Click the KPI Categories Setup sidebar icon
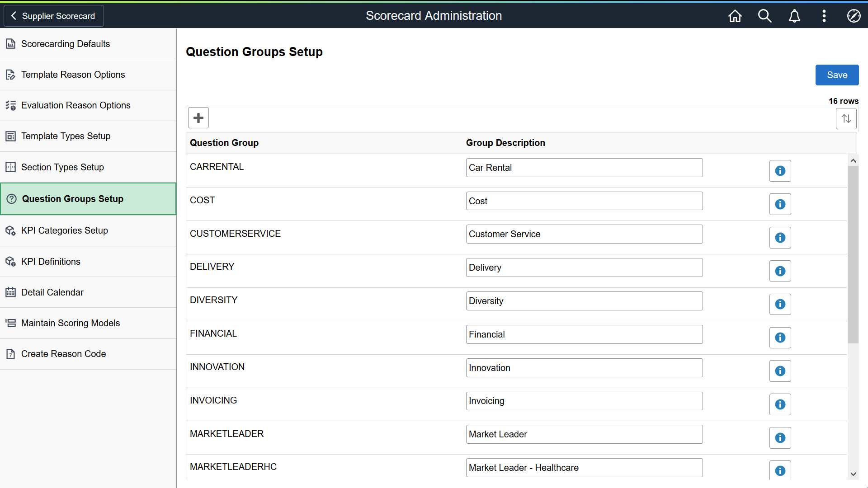This screenshot has height=488, width=868. point(11,230)
